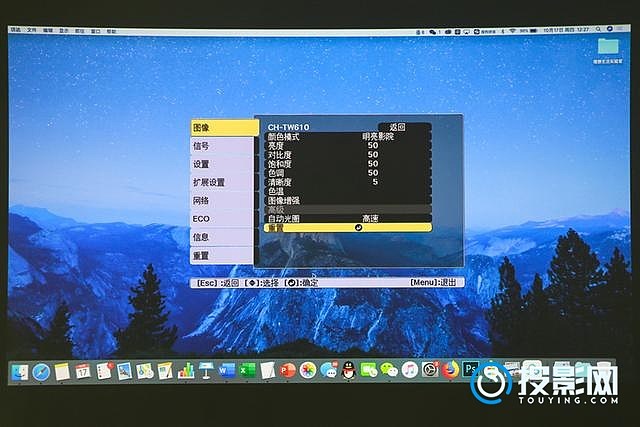The width and height of the screenshot is (640, 427).
Task: Open the 前往 menu in menu bar
Action: pos(80,31)
